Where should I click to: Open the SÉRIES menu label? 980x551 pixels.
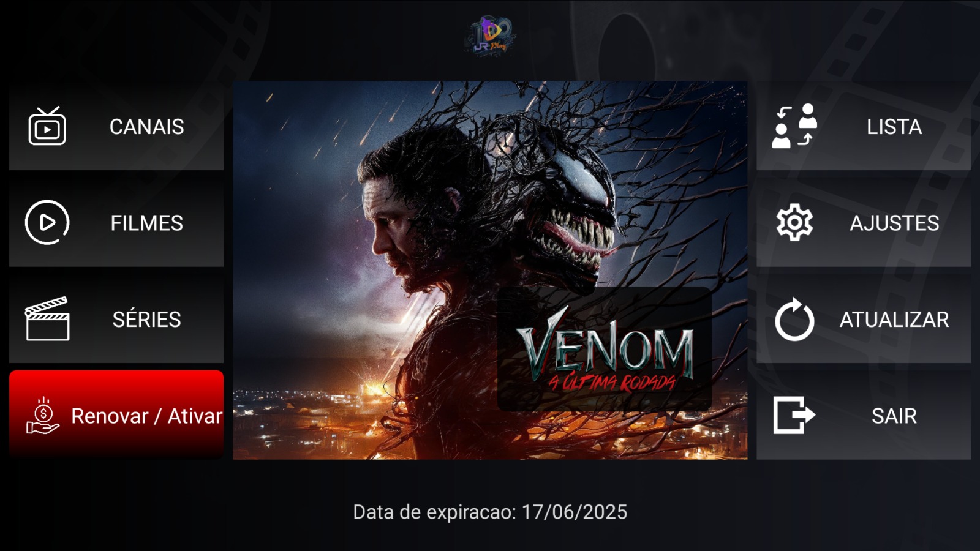point(146,319)
